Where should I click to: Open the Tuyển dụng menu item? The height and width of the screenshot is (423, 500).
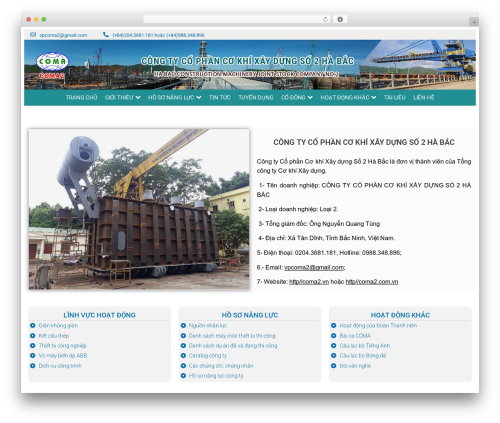click(x=256, y=97)
